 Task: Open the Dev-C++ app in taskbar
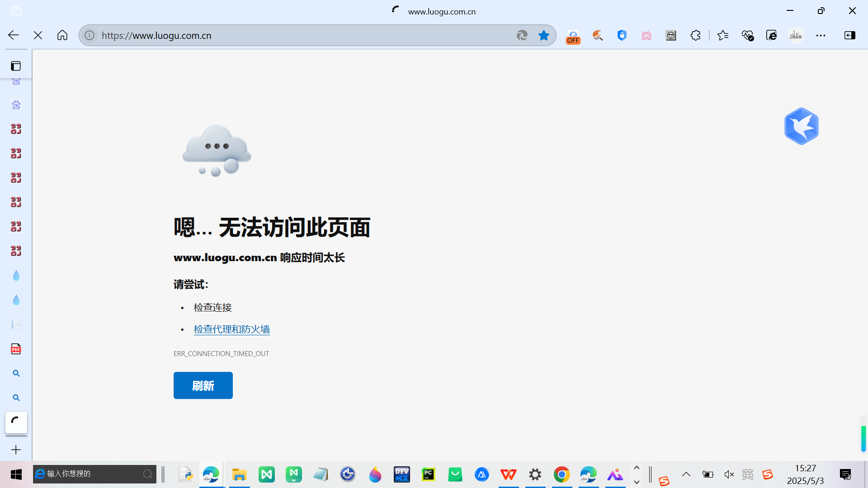click(401, 474)
